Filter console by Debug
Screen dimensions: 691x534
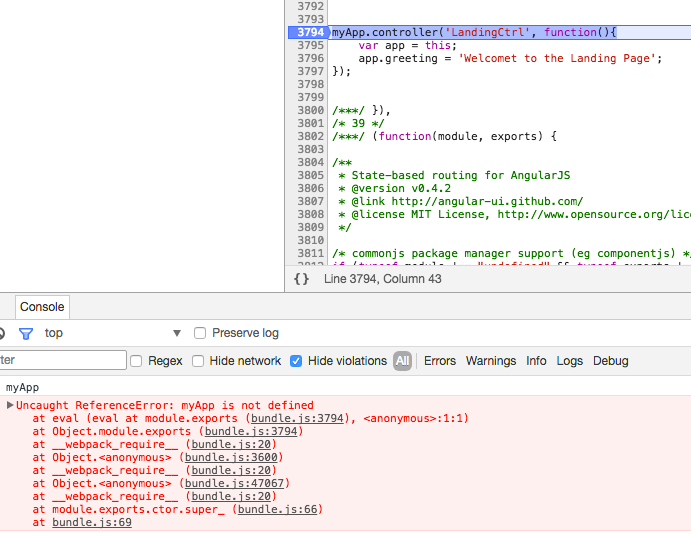coord(610,361)
